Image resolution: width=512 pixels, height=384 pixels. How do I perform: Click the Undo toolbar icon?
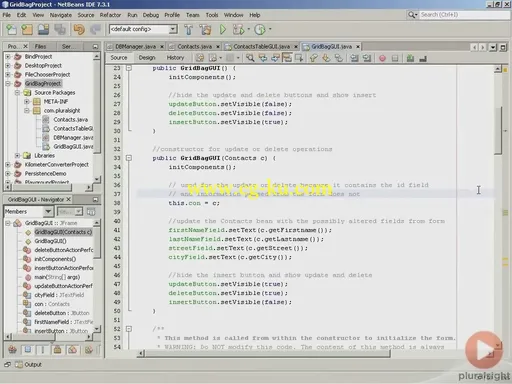pyautogui.click(x=79, y=30)
